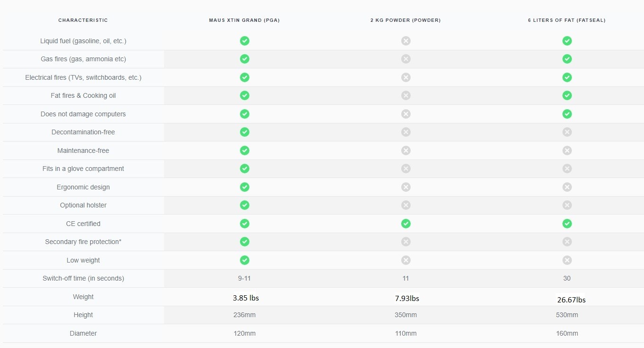The height and width of the screenshot is (348, 644).
Task: Click grey cross for Decontamination-free under 6 Liters of Fat
Action: [x=567, y=132]
